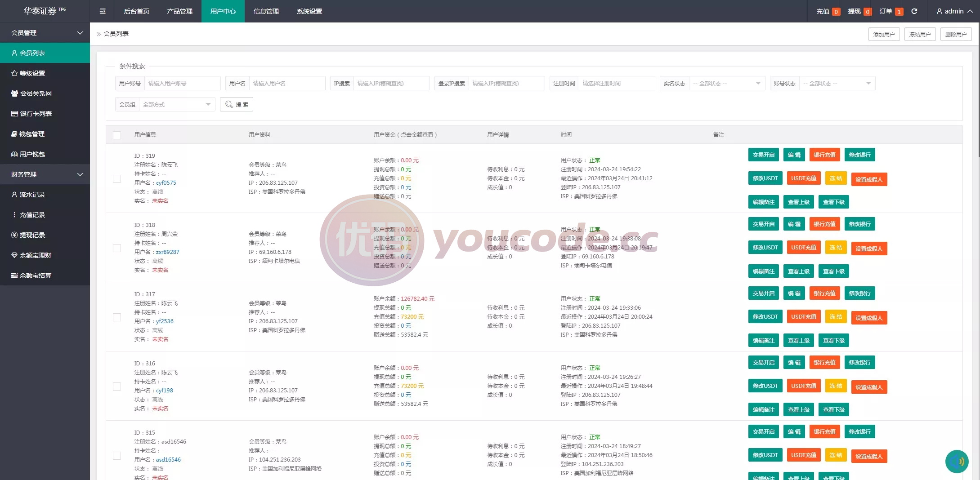Collapse the 会员管理 sidebar section
This screenshot has width=980, height=480.
[x=45, y=33]
